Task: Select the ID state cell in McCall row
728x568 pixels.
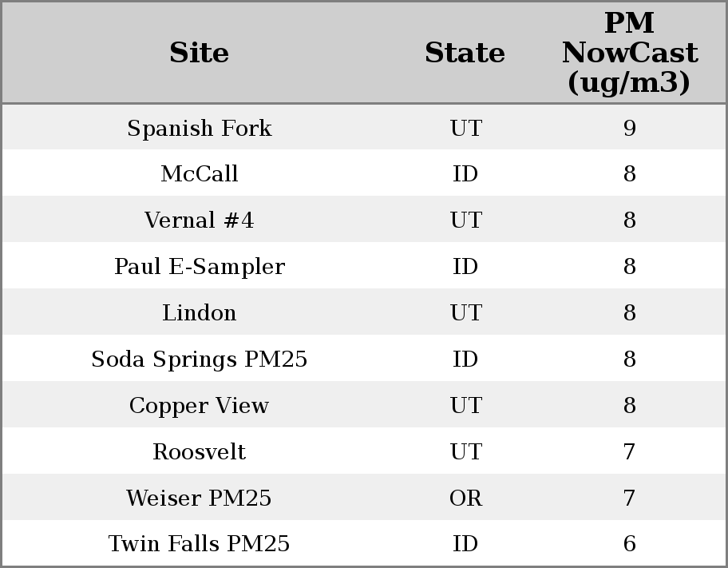Action: [x=465, y=174]
